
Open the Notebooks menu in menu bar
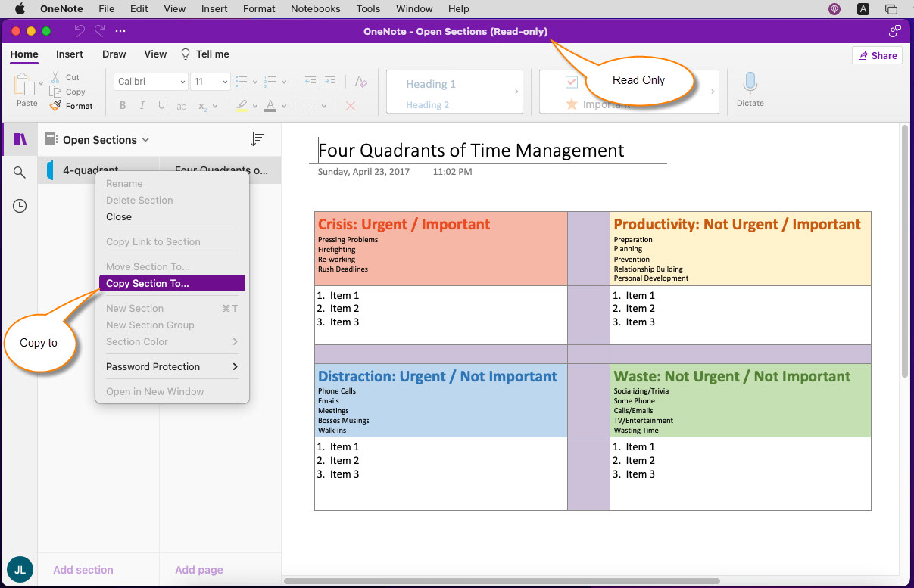[316, 9]
